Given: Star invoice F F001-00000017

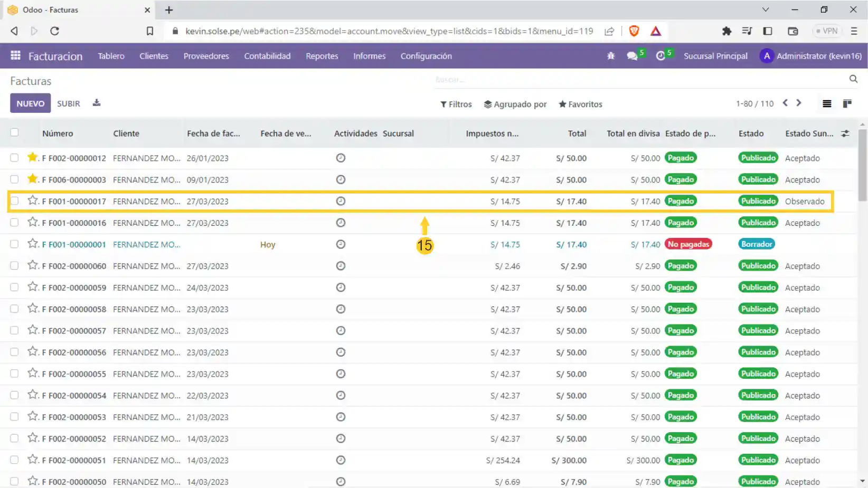Looking at the screenshot, I should 33,200.
